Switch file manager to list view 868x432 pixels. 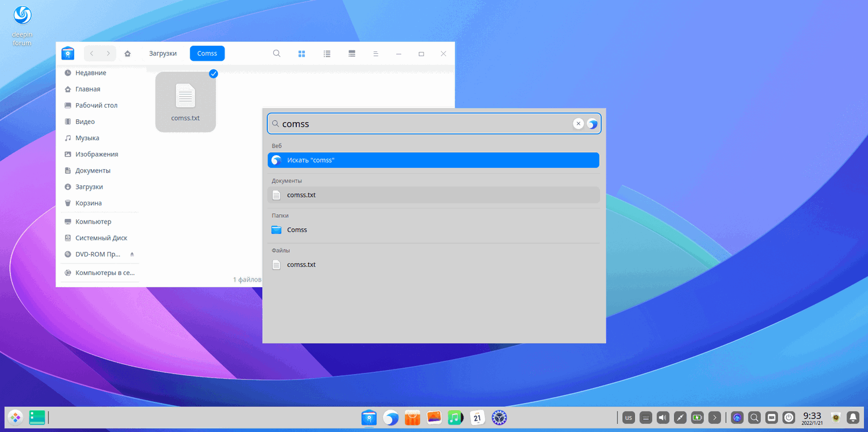point(327,53)
